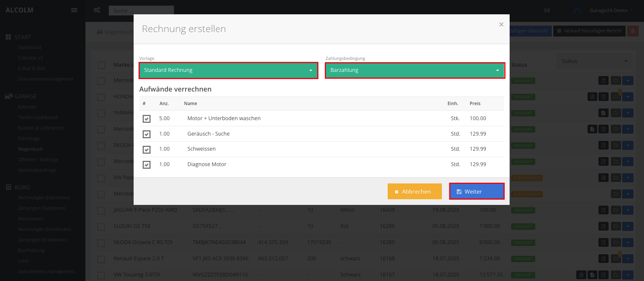The width and height of the screenshot is (644, 281).
Task: Deselect the Diagnose Motor checkbox
Action: pyautogui.click(x=146, y=165)
